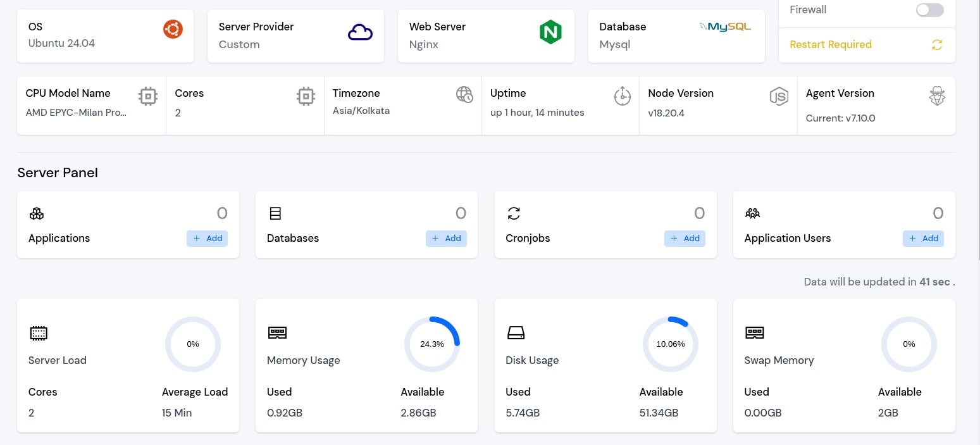Image resolution: width=980 pixels, height=445 pixels.
Task: Click the 'Ubuntu 24.04' text
Action: 62,44
